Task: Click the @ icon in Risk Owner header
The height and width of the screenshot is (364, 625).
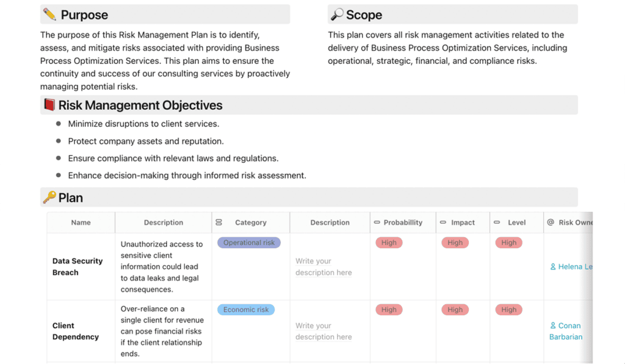Action: click(551, 222)
